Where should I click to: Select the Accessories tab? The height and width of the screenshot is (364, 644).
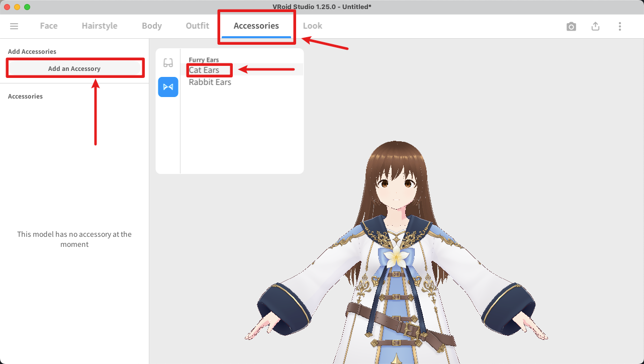coord(256,26)
